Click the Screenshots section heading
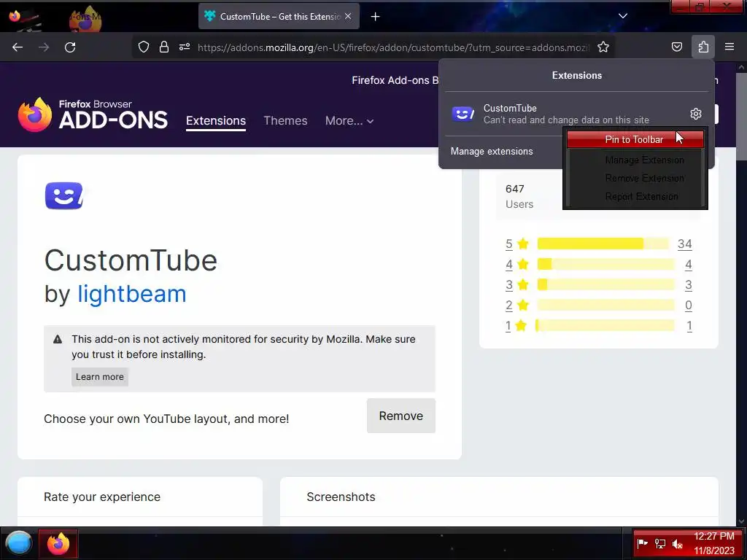 (x=341, y=497)
